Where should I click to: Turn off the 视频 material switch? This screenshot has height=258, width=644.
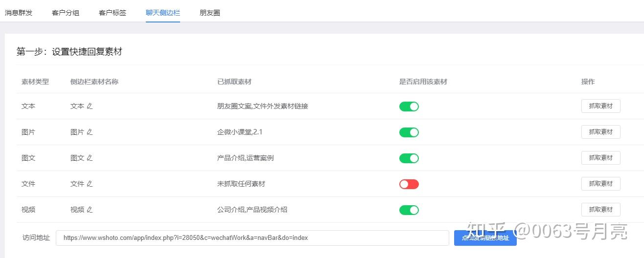click(409, 210)
